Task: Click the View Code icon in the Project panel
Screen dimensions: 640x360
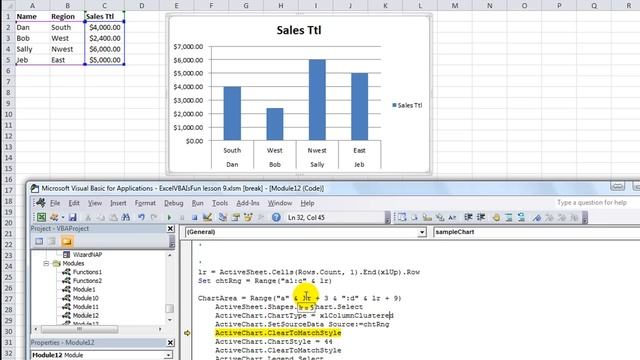Action: coord(39,242)
